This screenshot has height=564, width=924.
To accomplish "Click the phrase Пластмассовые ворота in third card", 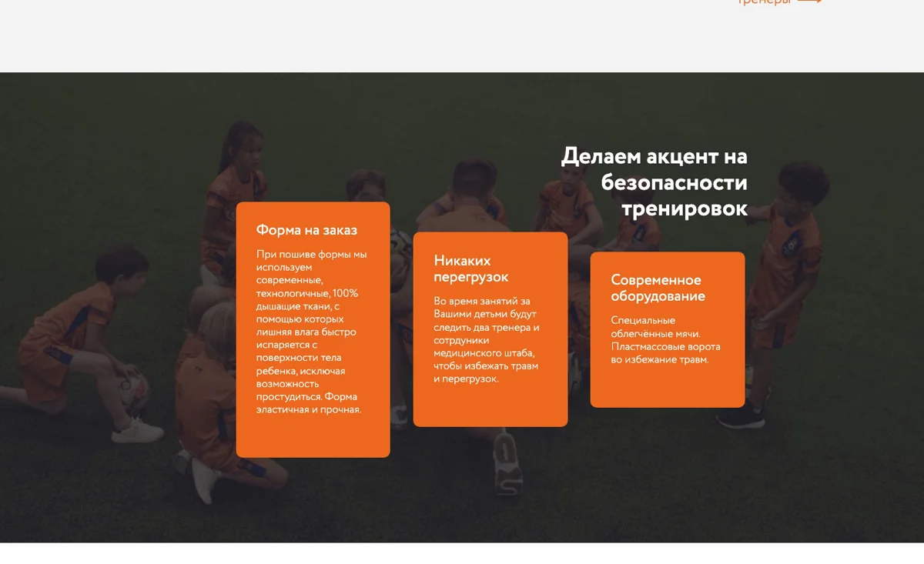I will click(666, 347).
